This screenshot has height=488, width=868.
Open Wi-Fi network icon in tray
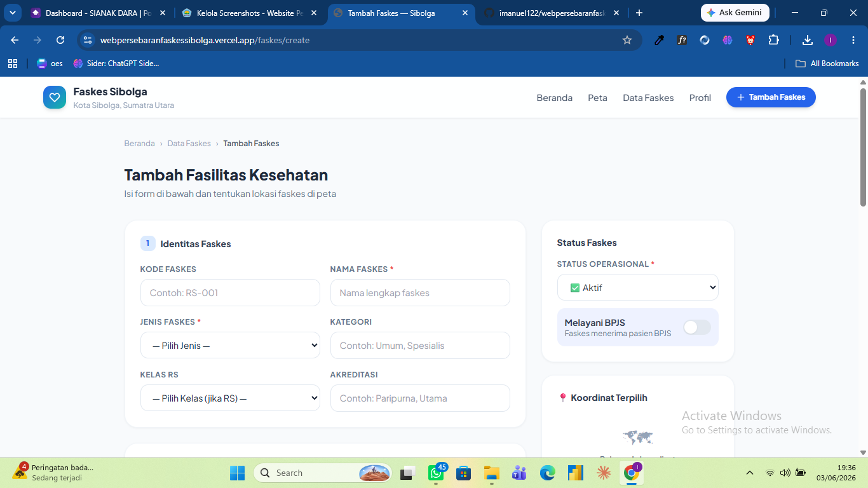pos(770,473)
